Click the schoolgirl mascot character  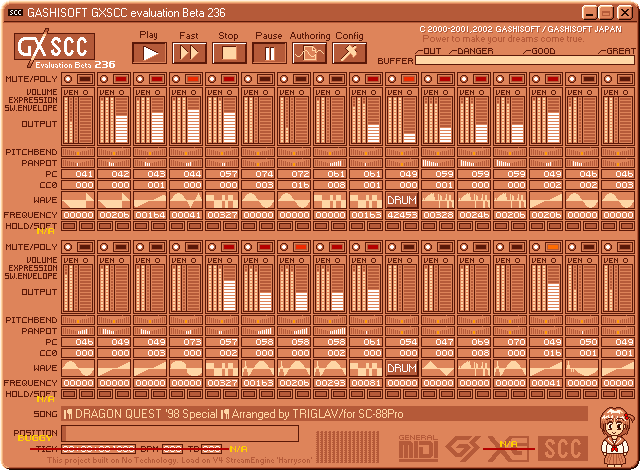(617, 437)
